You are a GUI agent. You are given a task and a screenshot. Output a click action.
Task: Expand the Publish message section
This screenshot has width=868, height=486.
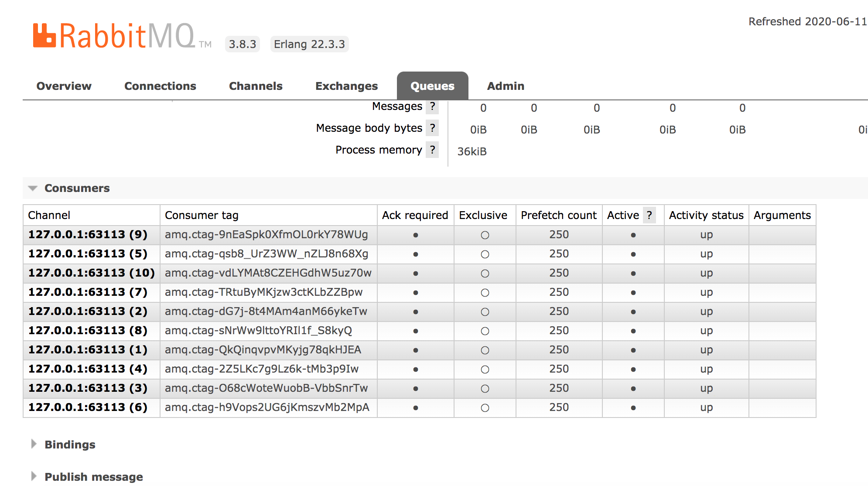point(93,477)
